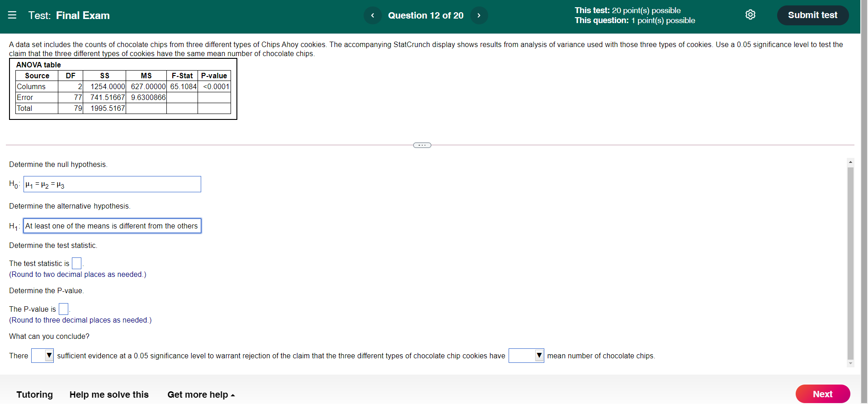Click the scroll down arrow in answer pane
Image resolution: width=868 pixels, height=404 pixels.
(x=850, y=363)
